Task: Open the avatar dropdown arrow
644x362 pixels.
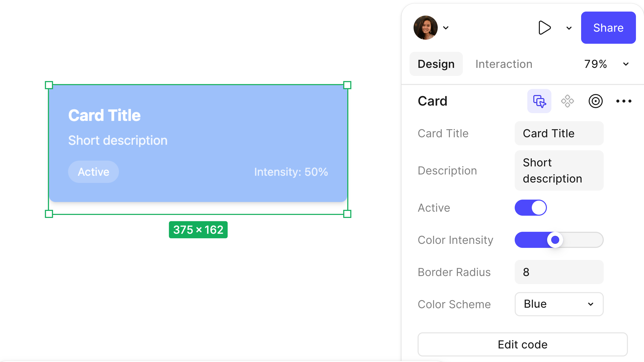Action: point(446,28)
